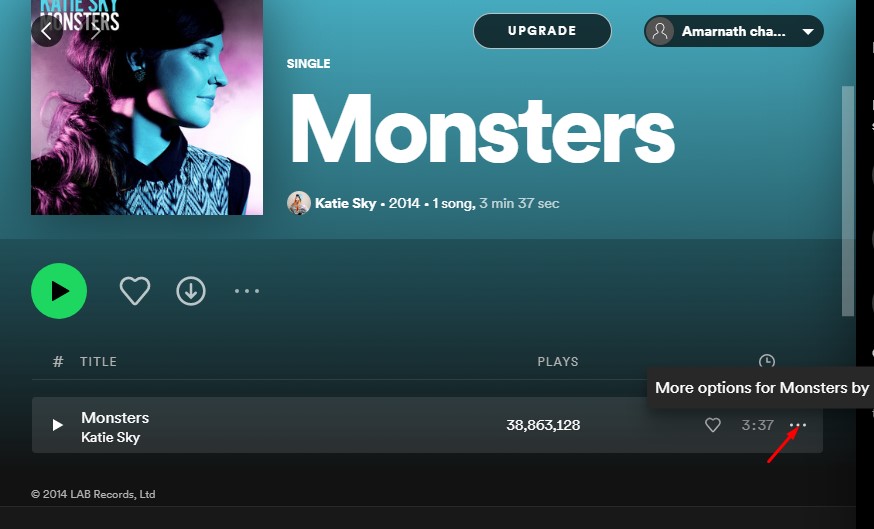Play the Monsters single with green button
Screen dimensions: 874x529
[x=59, y=291]
